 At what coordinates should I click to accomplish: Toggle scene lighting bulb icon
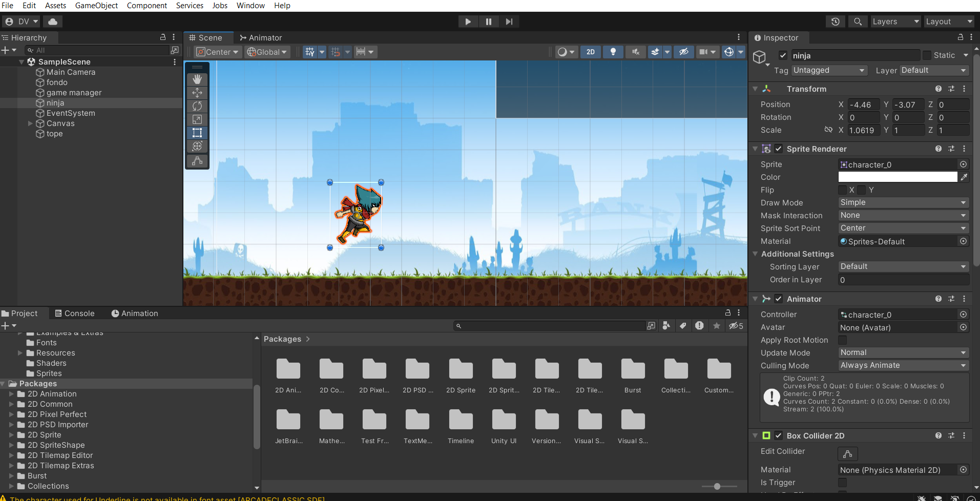click(x=613, y=52)
